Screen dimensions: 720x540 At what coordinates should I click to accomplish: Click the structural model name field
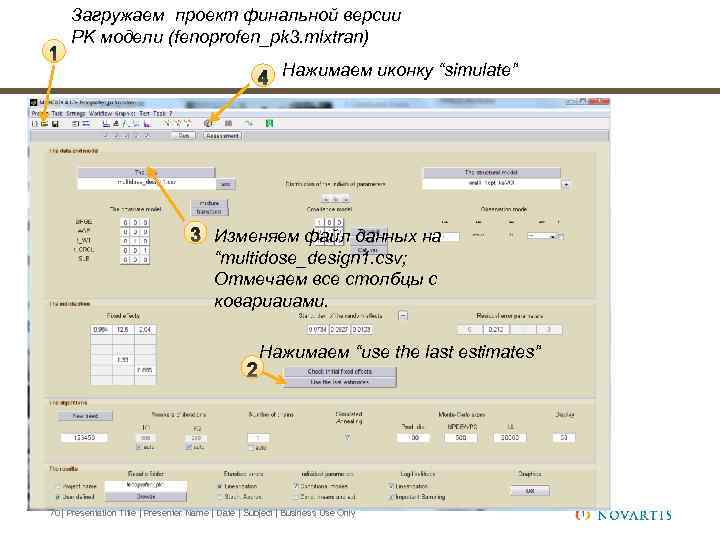[491, 183]
